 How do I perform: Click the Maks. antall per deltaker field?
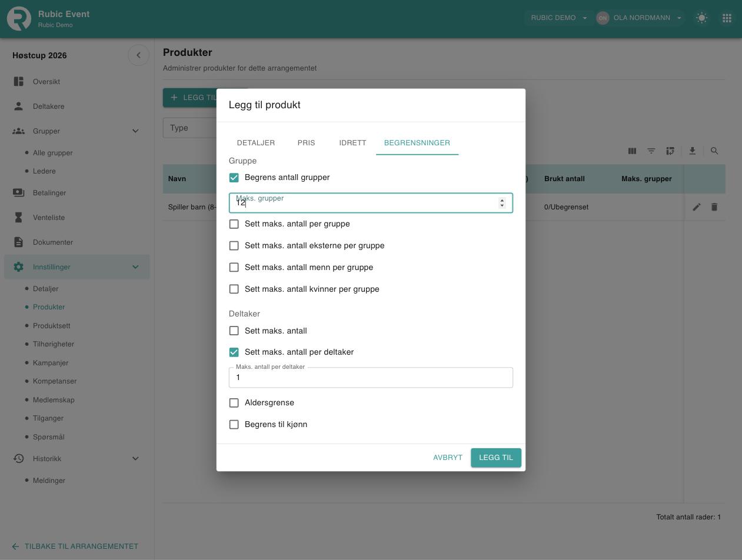[x=371, y=378]
